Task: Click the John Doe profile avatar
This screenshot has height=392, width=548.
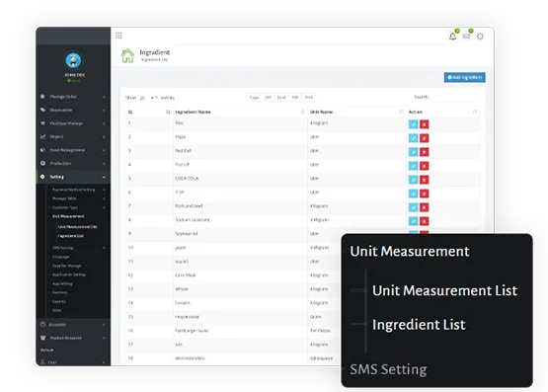Action: point(73,60)
